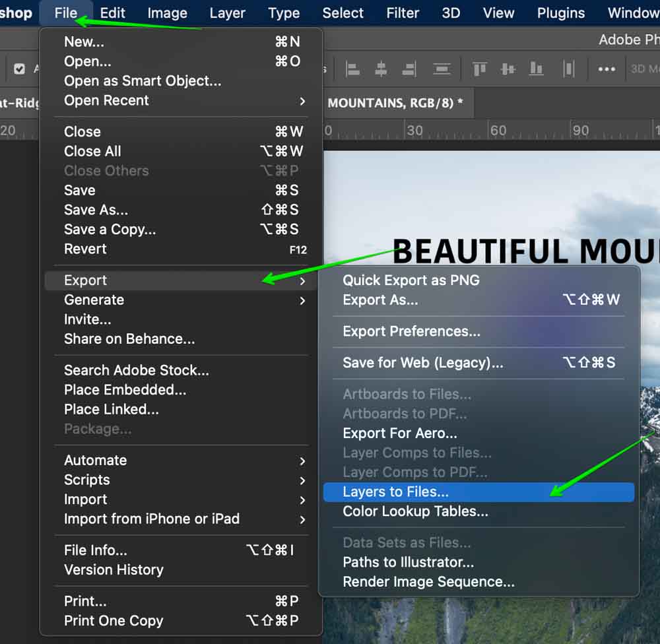Open the three-dots more align options

pos(607,69)
